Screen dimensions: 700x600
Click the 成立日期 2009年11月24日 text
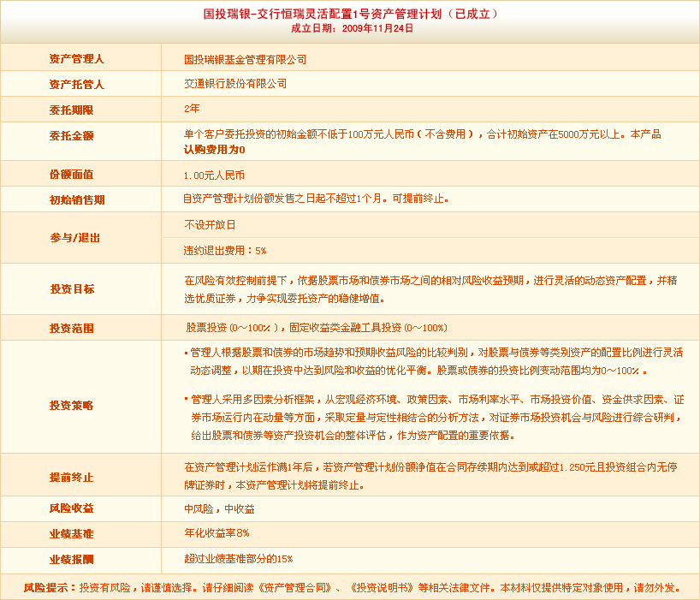click(352, 28)
